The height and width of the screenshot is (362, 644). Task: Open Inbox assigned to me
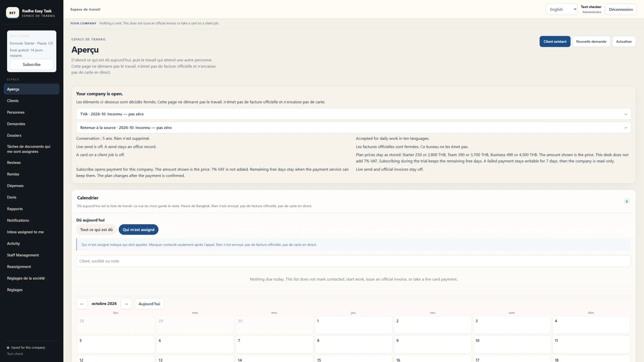point(32,232)
